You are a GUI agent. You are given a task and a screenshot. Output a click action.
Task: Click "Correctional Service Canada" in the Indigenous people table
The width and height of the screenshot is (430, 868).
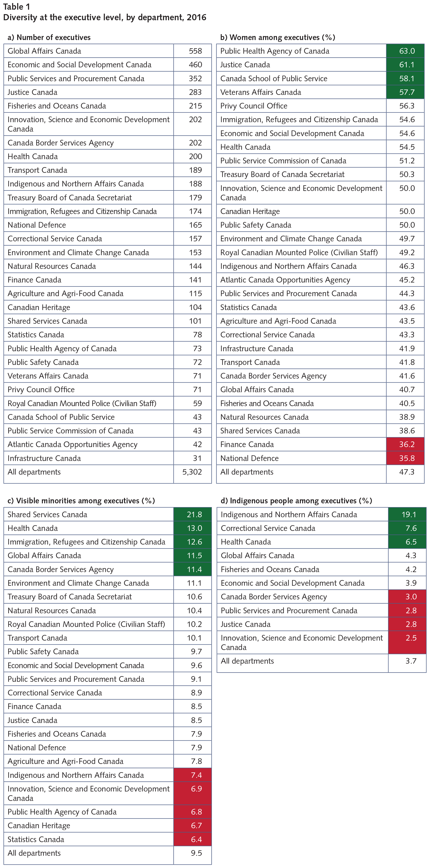pos(268,528)
